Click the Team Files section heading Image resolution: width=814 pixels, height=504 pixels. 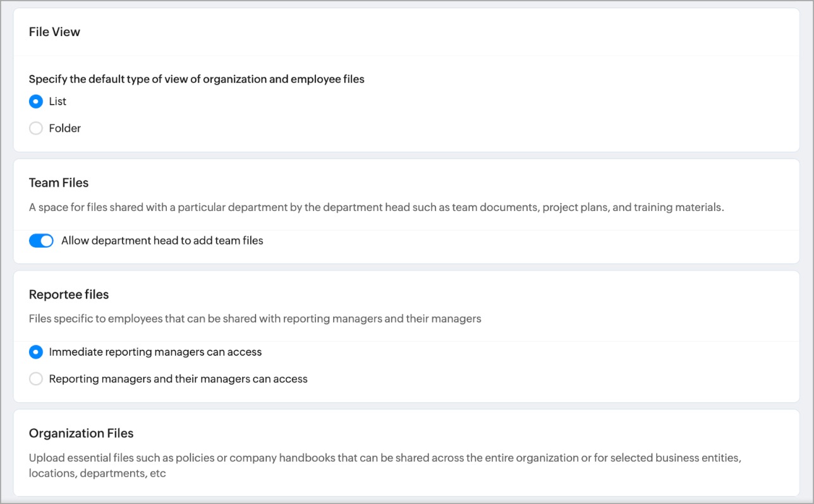[59, 183]
